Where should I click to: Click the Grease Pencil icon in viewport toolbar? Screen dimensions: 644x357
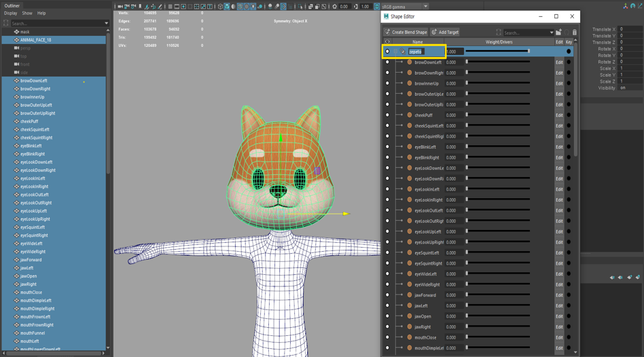pos(160,7)
